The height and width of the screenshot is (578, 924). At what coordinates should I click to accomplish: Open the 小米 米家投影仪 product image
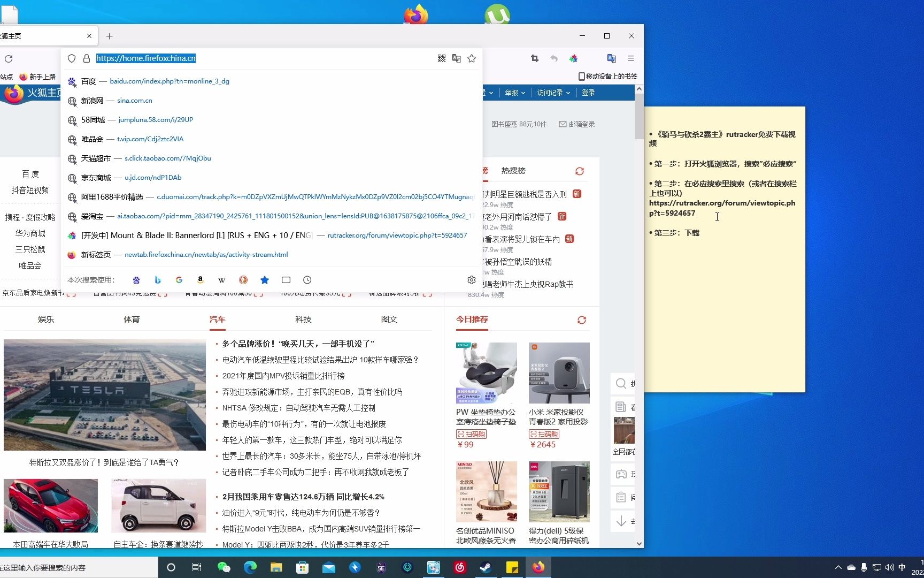tap(559, 373)
